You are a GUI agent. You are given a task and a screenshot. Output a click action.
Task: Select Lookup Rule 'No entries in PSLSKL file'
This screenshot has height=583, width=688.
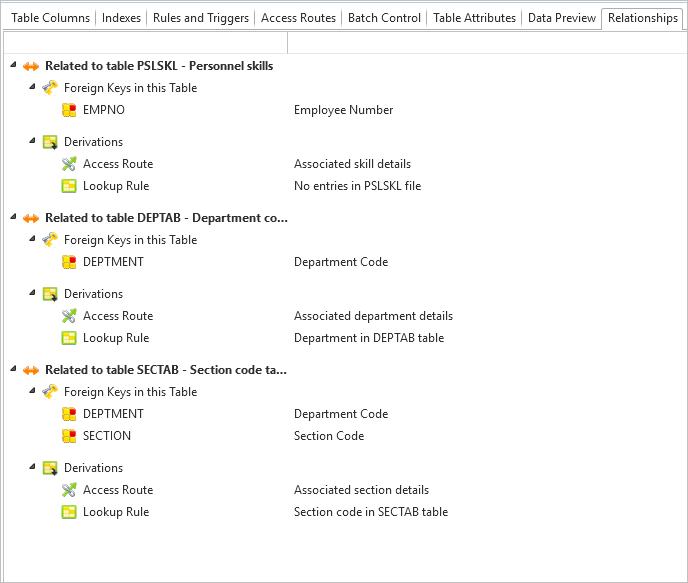pyautogui.click(x=116, y=186)
